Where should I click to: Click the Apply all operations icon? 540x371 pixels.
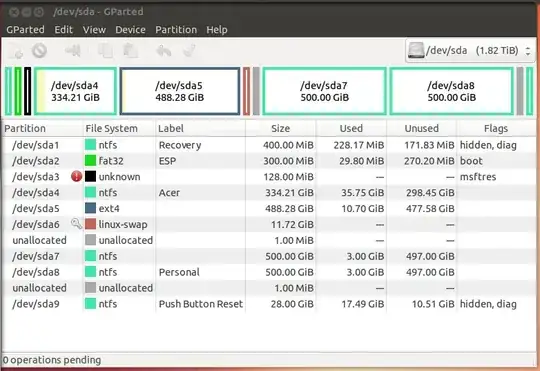[189, 51]
